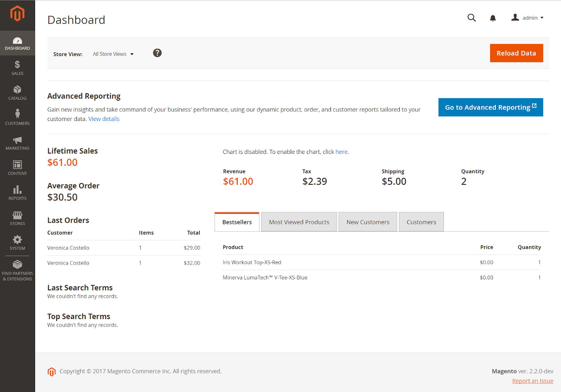Open the global search magnifier

tap(471, 18)
